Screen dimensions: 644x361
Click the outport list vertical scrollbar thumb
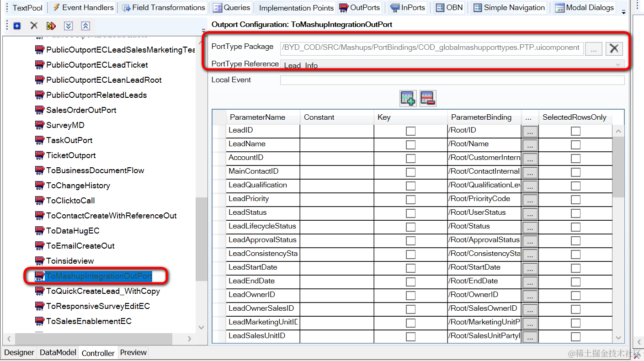[x=201, y=239]
